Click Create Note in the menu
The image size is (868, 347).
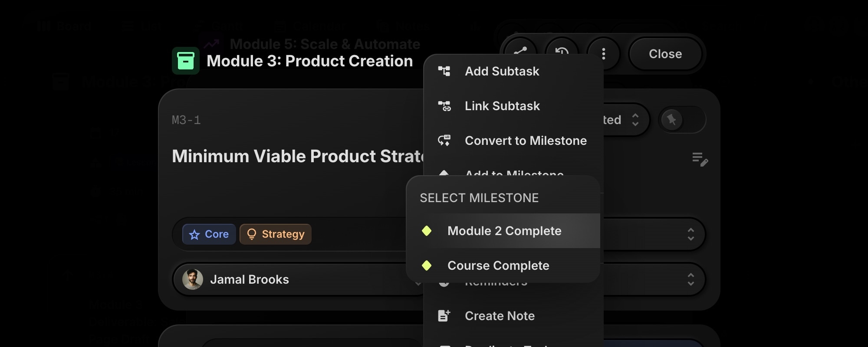click(x=513, y=316)
